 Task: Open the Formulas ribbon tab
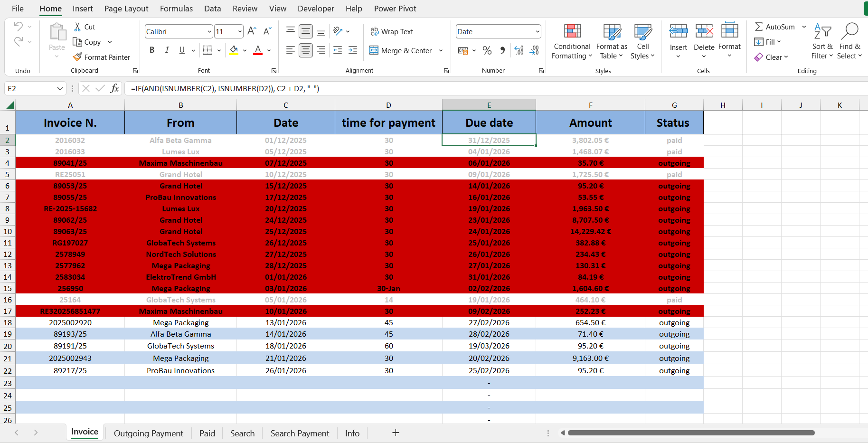[176, 9]
